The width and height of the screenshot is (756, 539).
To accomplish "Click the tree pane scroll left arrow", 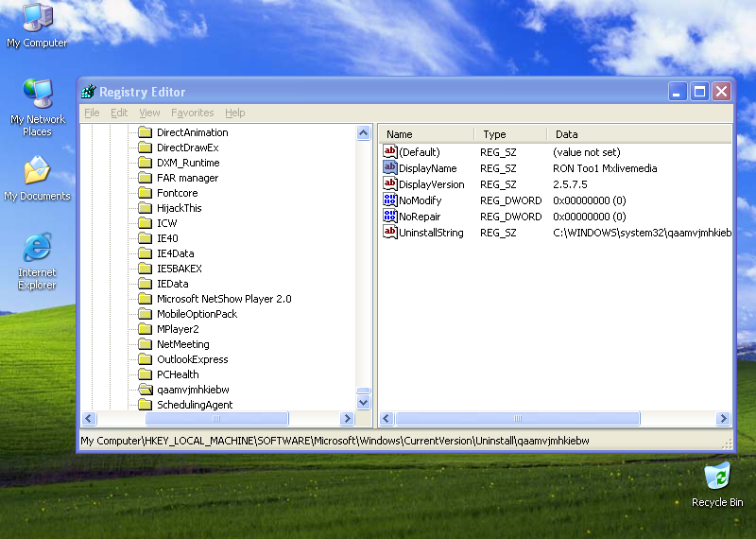I will pos(89,418).
